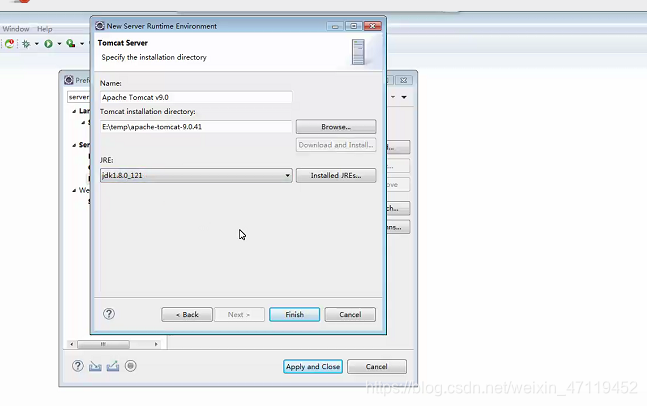Maximize the New Server Runtime Environment dialog

354,26
